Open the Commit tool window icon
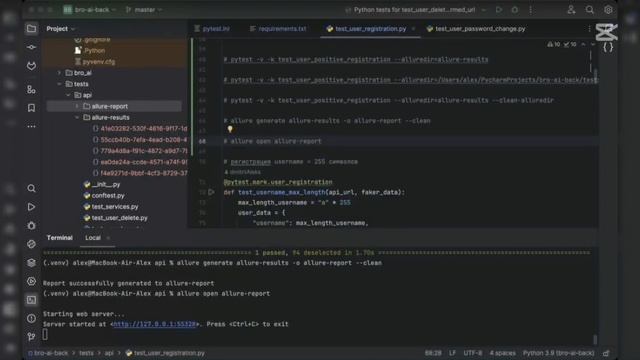 31,47
